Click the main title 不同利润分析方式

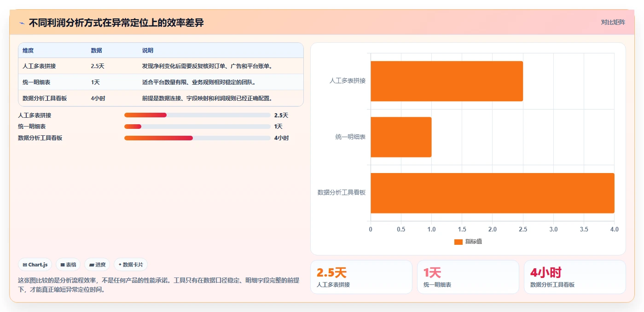tap(116, 23)
